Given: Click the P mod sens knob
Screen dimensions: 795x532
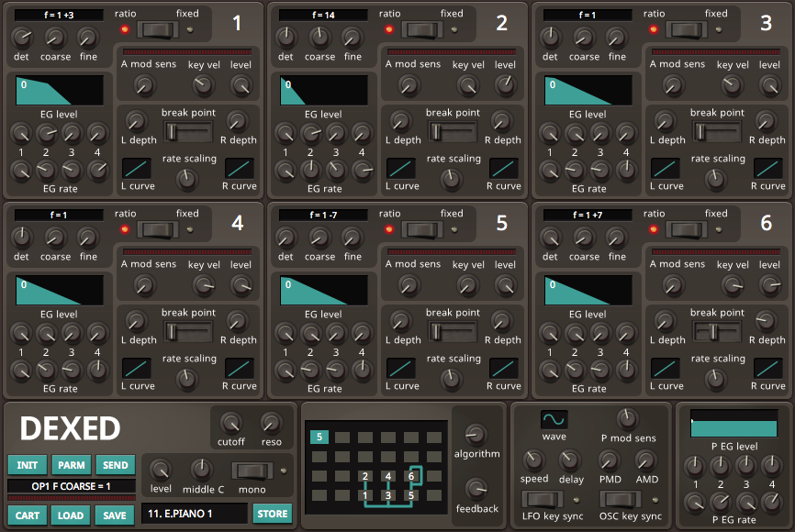Looking at the screenshot, I should pos(628,419).
